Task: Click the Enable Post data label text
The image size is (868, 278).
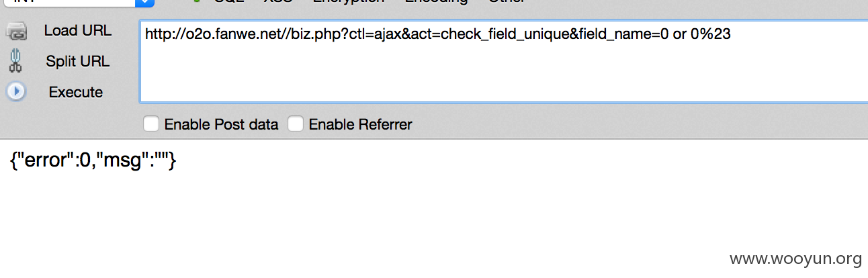Action: (221, 124)
